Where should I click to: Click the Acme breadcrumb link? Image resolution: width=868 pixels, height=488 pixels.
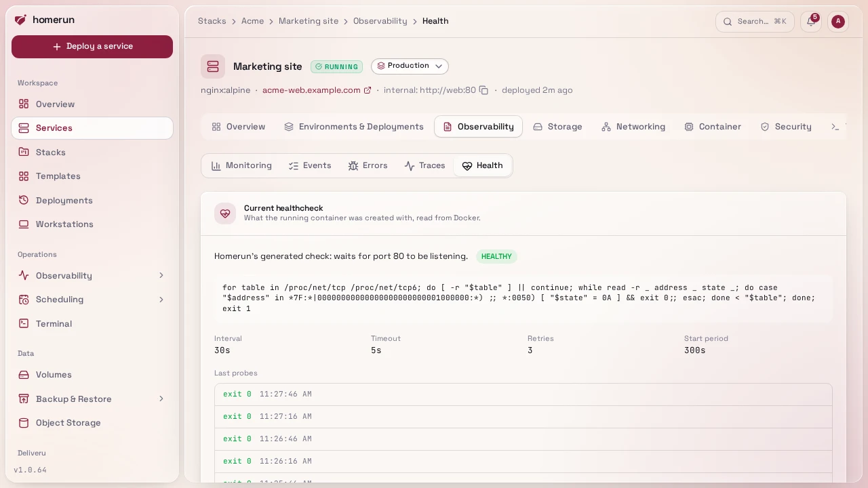pyautogui.click(x=252, y=21)
